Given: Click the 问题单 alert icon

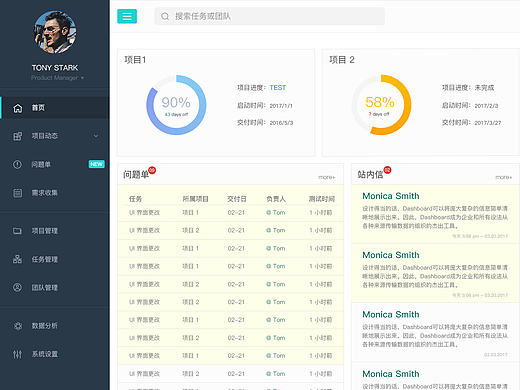Looking at the screenshot, I should [x=17, y=164].
